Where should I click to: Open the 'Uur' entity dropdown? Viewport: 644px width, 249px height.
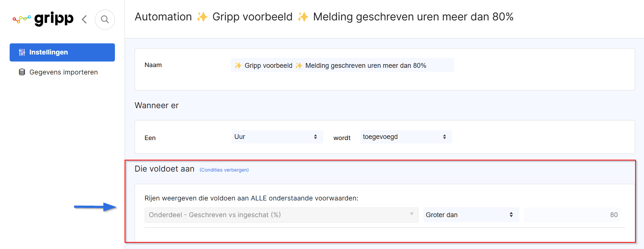click(277, 137)
